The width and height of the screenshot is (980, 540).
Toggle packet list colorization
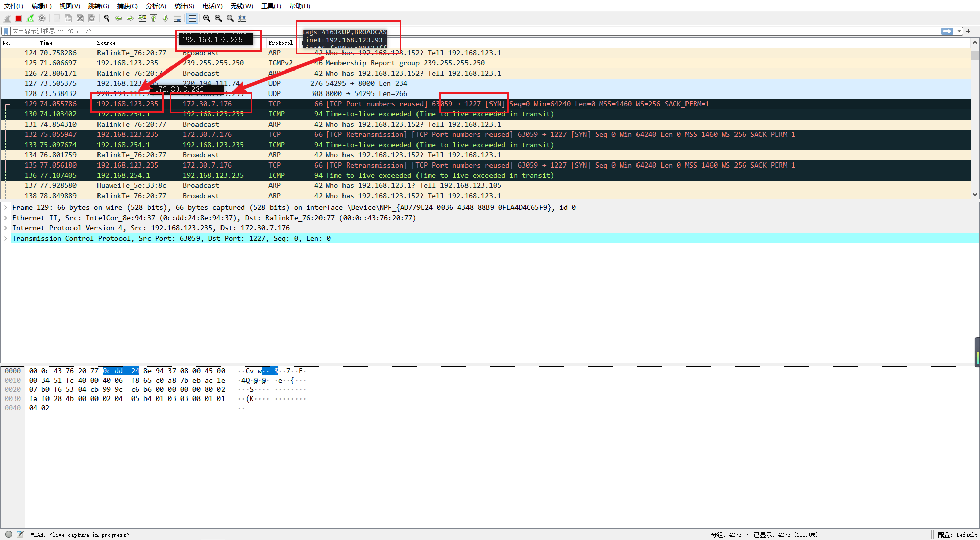click(x=192, y=18)
